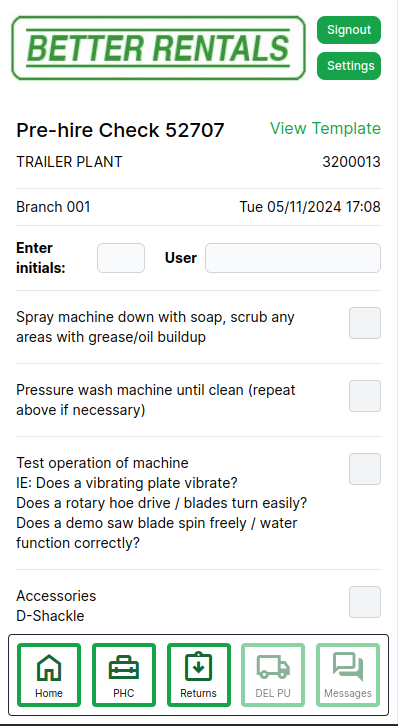
Task: Focus the User text field
Action: [x=293, y=258]
